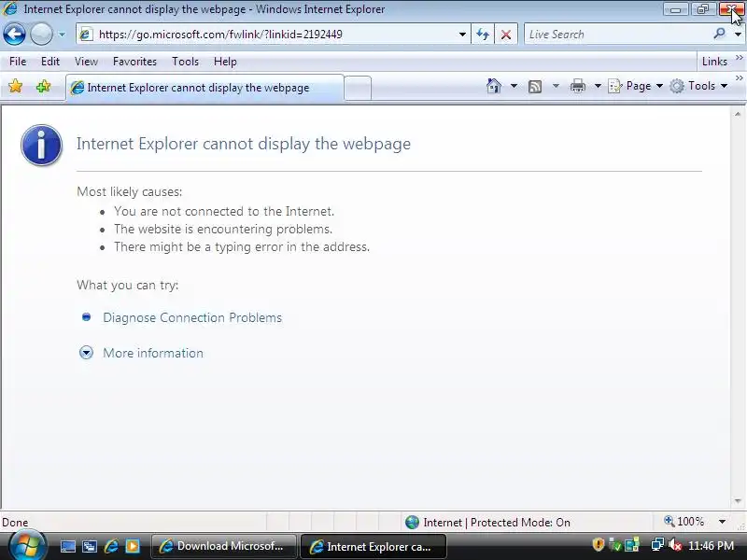
Task: Click into the Live Search box
Action: [x=617, y=35]
